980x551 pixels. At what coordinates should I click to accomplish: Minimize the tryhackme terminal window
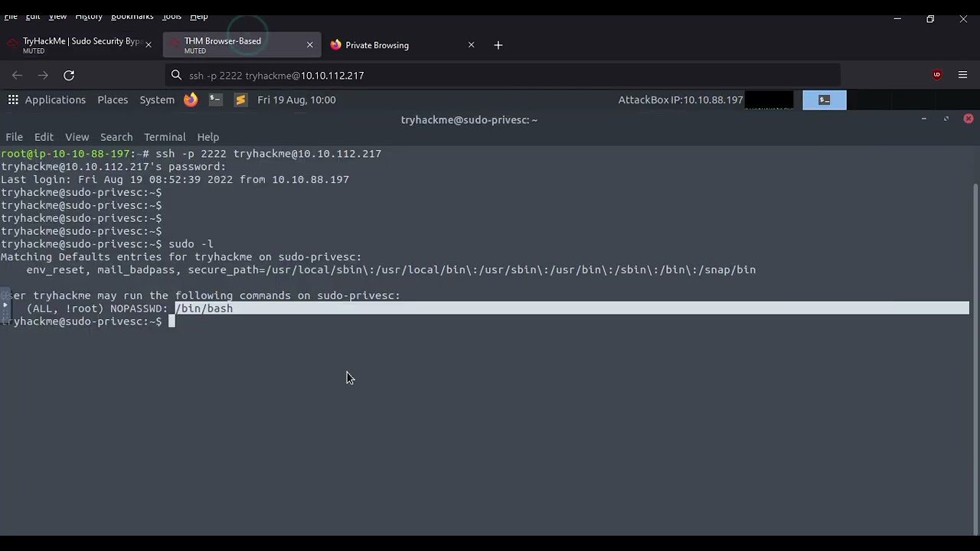[x=923, y=119]
